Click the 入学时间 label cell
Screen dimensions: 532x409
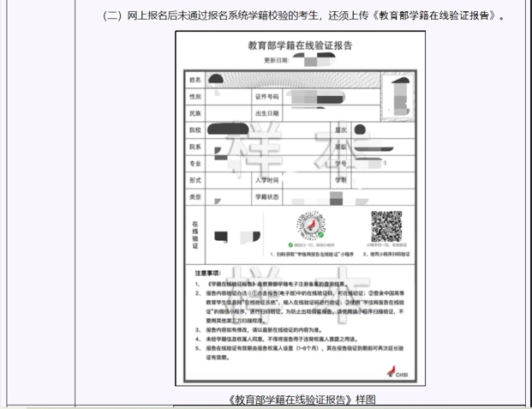(x=267, y=180)
